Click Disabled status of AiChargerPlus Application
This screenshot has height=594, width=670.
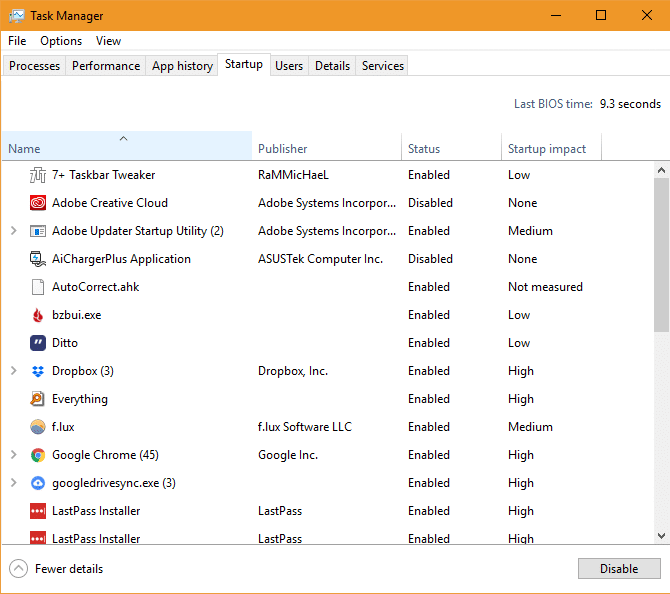tap(430, 259)
